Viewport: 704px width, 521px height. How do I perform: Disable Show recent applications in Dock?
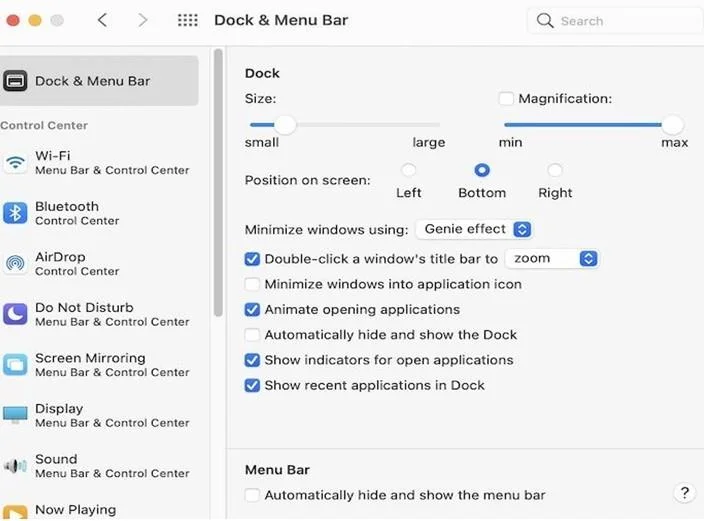[x=253, y=385]
